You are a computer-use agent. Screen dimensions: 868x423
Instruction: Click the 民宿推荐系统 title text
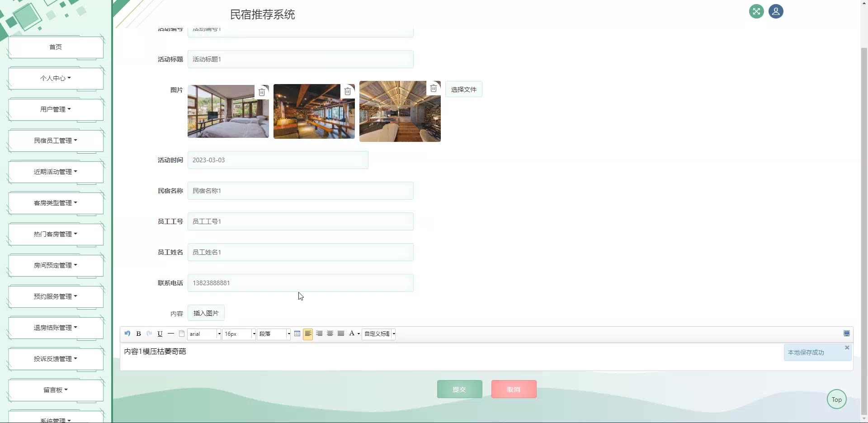[263, 14]
